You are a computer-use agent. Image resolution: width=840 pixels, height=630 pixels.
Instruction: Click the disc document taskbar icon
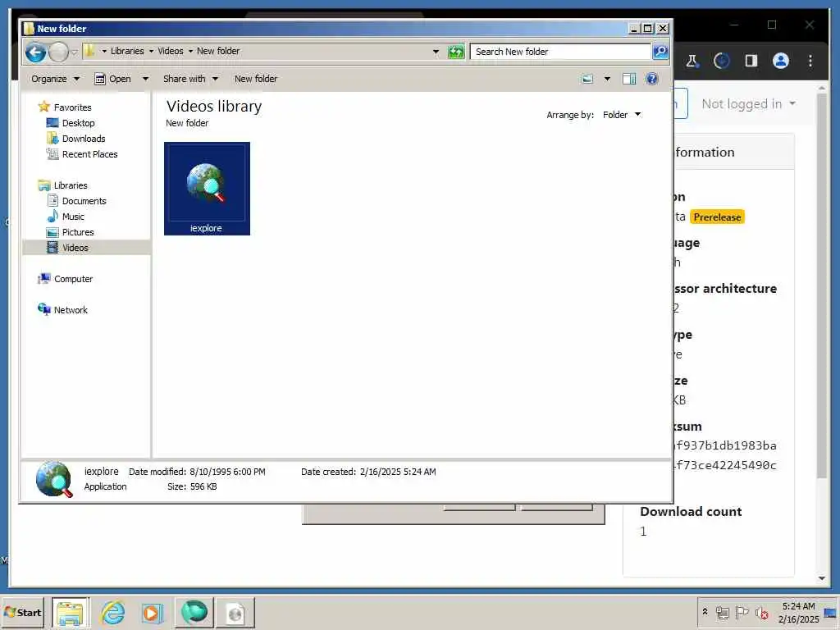pyautogui.click(x=235, y=613)
